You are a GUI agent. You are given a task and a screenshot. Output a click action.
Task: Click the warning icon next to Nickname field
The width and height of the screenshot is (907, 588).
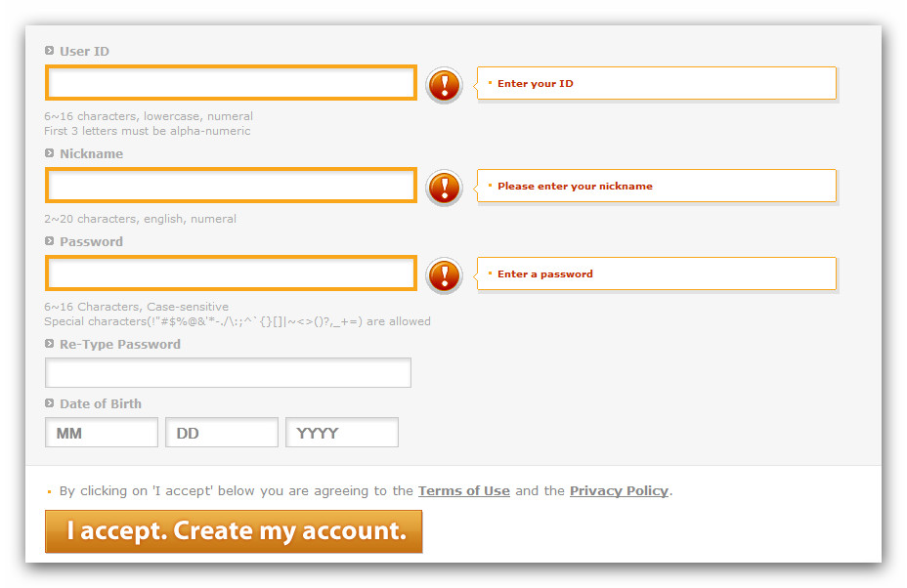click(x=444, y=187)
